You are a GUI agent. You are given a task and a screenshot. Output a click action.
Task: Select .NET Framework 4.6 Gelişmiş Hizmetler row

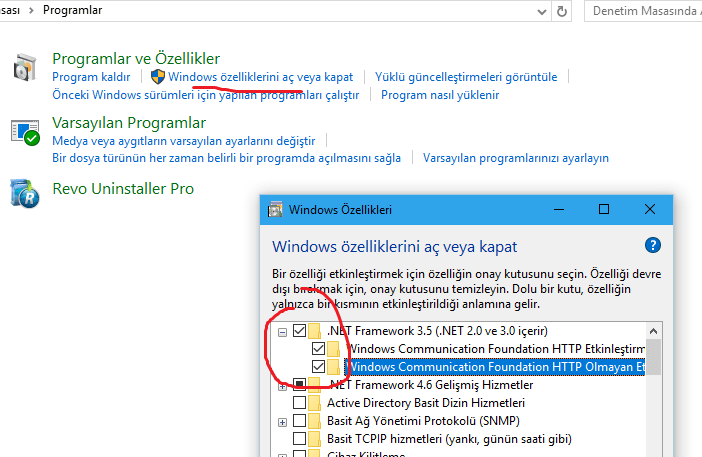tap(430, 385)
